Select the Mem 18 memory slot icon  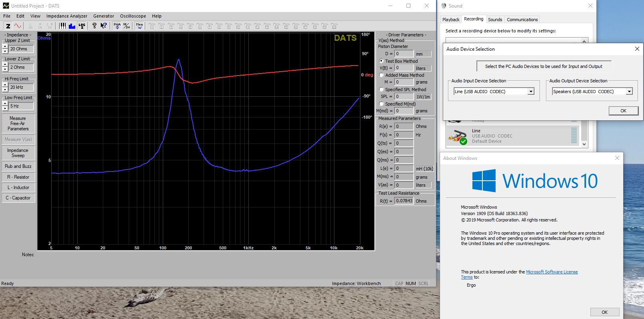tap(315, 26)
